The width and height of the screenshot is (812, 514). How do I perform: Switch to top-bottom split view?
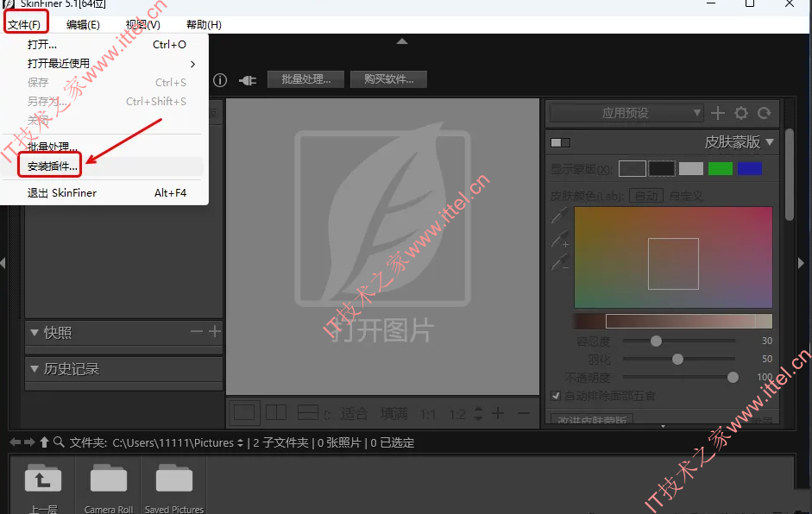pos(307,412)
